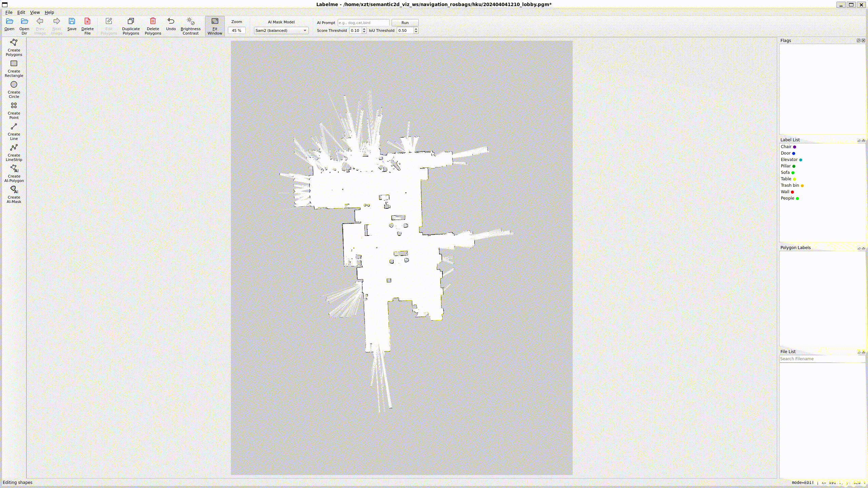This screenshot has height=488, width=868.
Task: Open the AI Mask Model dropdown
Action: click(281, 30)
